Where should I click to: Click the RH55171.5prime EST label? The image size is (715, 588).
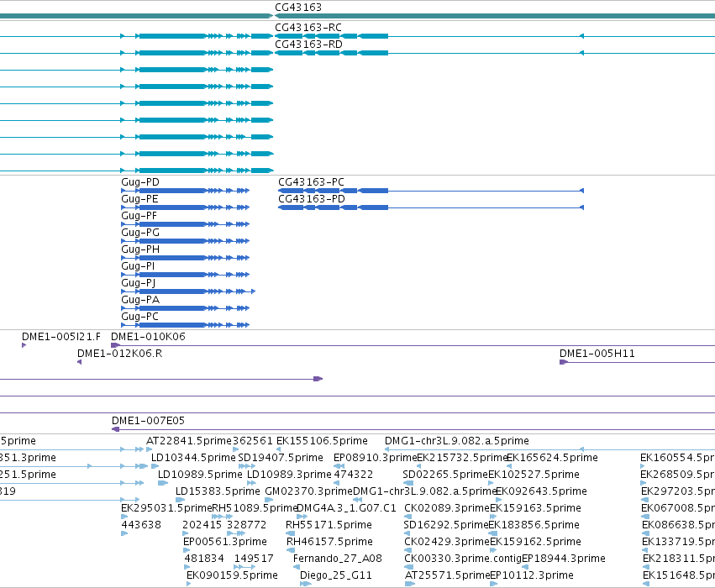click(x=329, y=525)
